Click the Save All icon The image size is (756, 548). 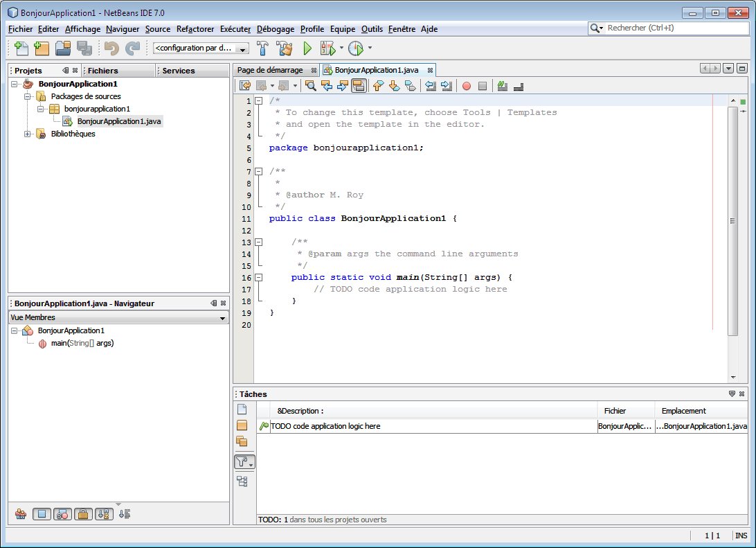(x=84, y=48)
